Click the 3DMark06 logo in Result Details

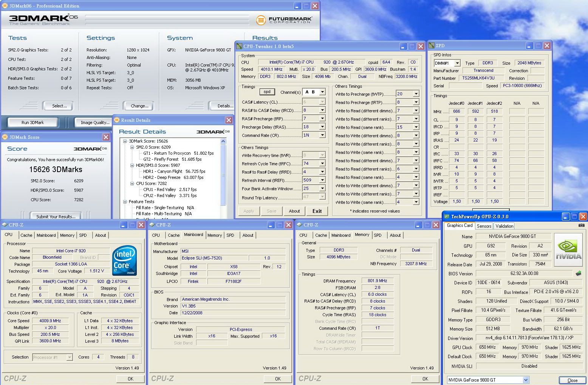[213, 132]
